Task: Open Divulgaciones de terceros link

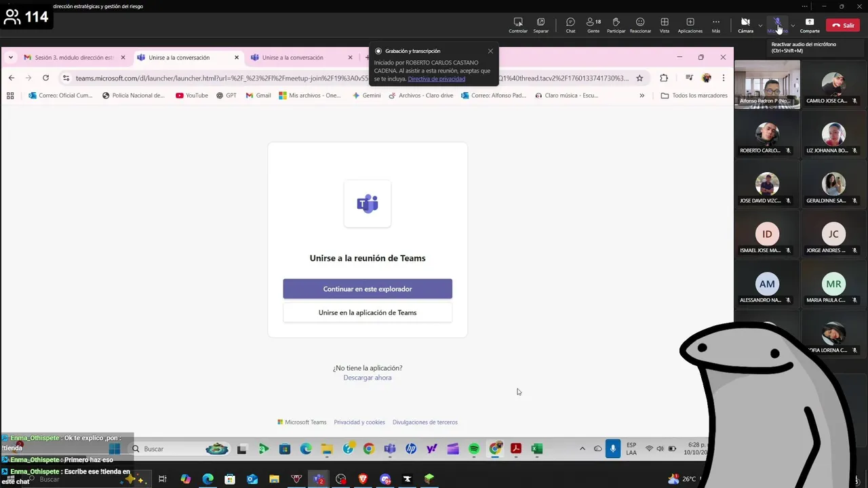Action: click(425, 422)
